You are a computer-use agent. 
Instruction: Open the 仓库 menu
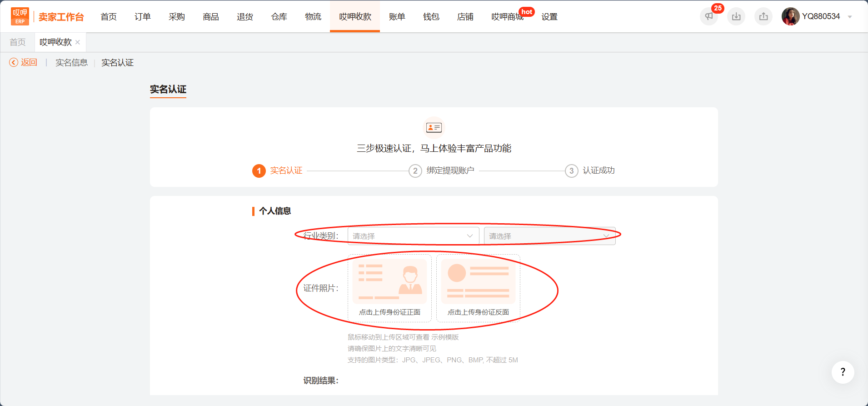point(279,17)
